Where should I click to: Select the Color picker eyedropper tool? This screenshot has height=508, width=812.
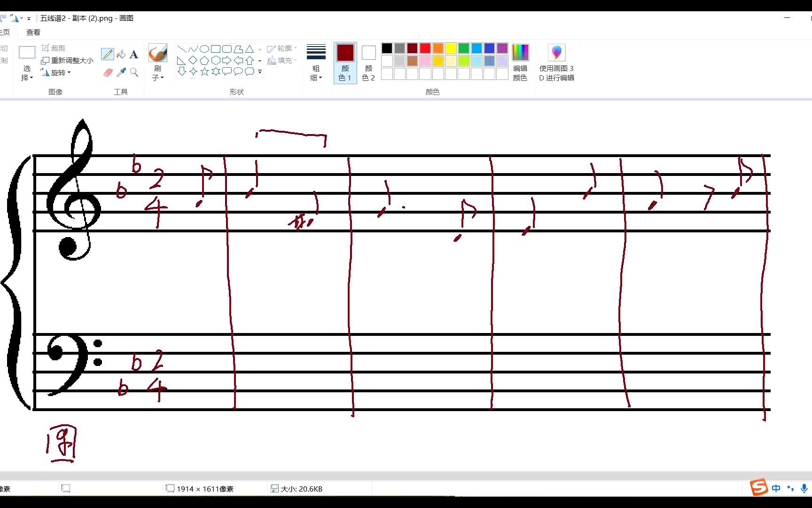click(121, 72)
